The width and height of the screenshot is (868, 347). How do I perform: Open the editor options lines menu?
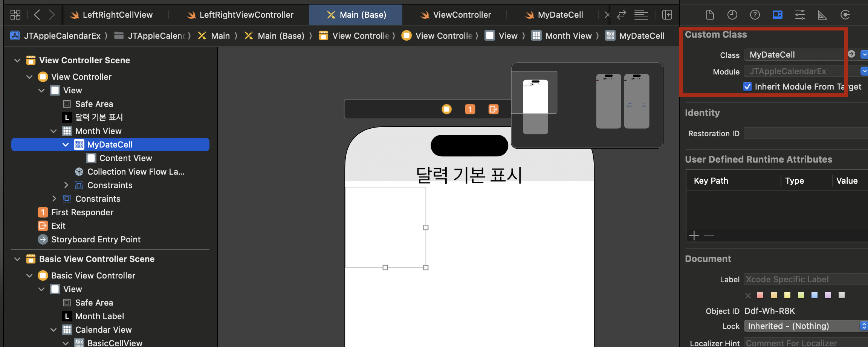click(641, 15)
